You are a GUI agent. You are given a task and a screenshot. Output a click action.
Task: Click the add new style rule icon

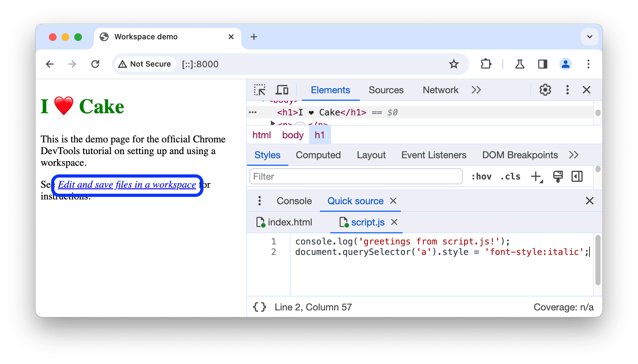tap(537, 176)
